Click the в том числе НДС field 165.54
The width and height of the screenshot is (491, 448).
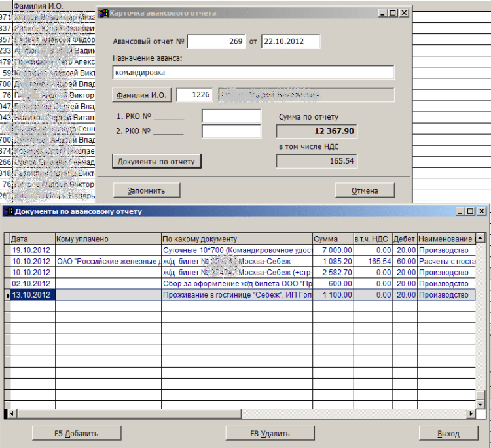click(316, 161)
